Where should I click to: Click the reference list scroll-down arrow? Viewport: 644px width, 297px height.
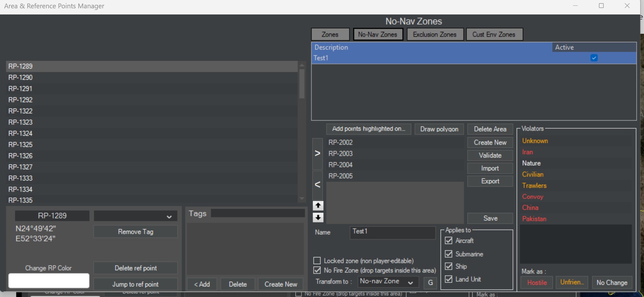pos(302,199)
